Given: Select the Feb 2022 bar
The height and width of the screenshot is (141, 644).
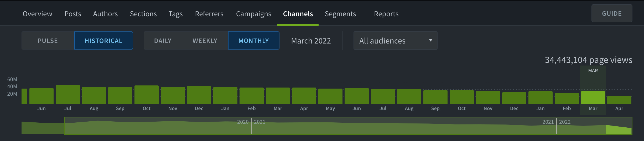Looking at the screenshot, I should tap(567, 98).
